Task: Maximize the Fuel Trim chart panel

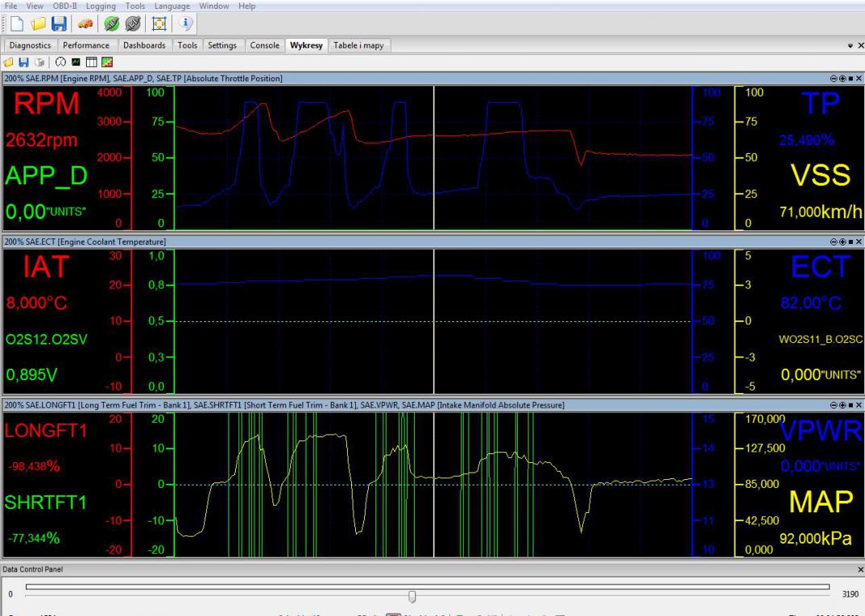Action: click(x=851, y=405)
